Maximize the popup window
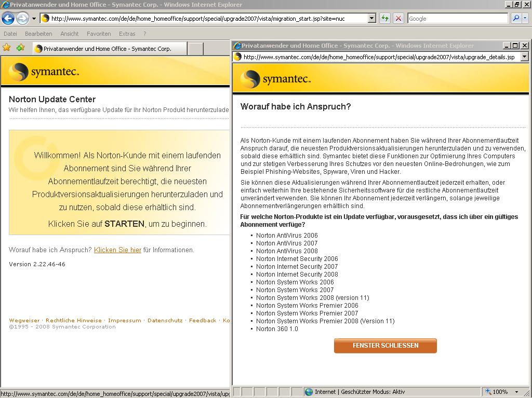The width and height of the screenshot is (532, 398). click(515, 46)
